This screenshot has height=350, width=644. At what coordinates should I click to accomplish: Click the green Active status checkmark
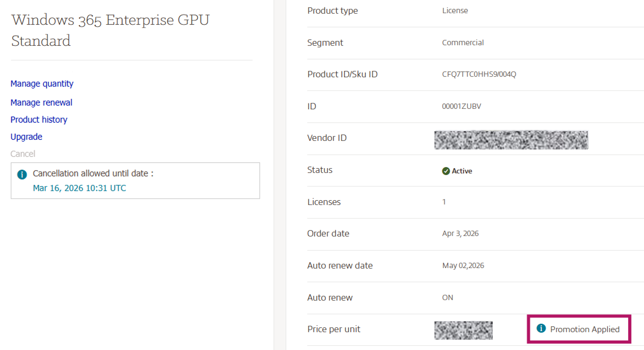tap(446, 171)
